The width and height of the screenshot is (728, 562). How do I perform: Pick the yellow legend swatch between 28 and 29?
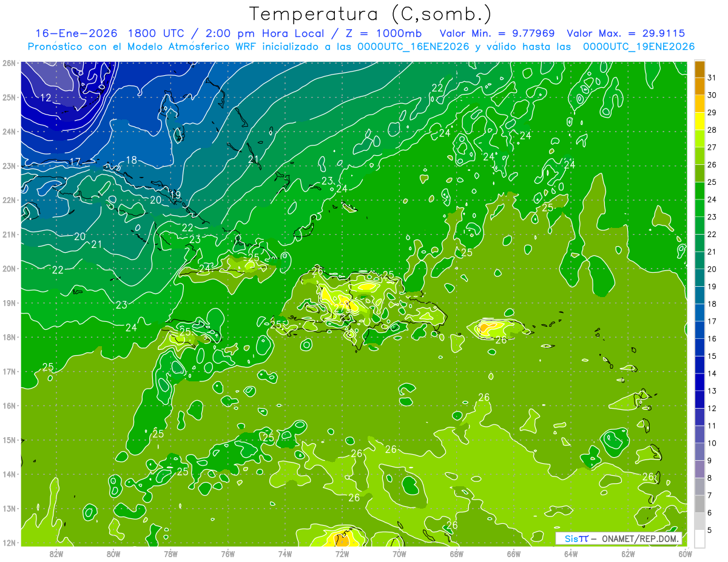699,121
